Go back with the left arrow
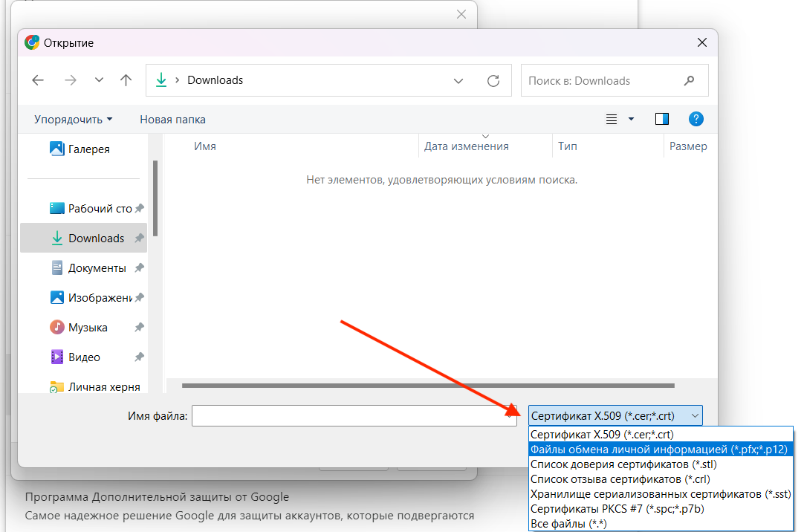 [x=37, y=80]
